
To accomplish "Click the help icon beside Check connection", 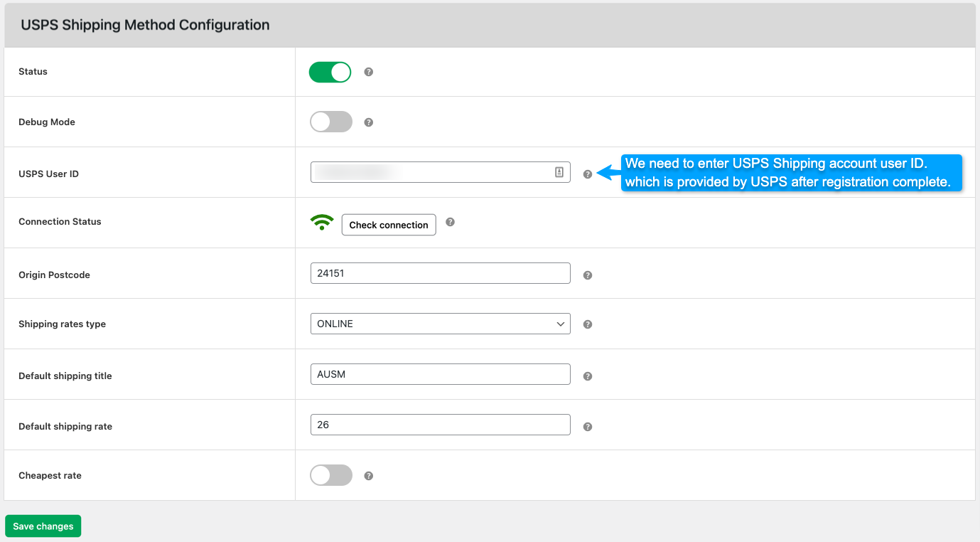I will (450, 222).
